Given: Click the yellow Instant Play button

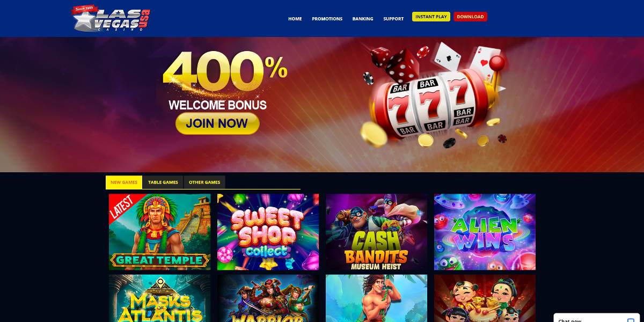Looking at the screenshot, I should point(431,17).
